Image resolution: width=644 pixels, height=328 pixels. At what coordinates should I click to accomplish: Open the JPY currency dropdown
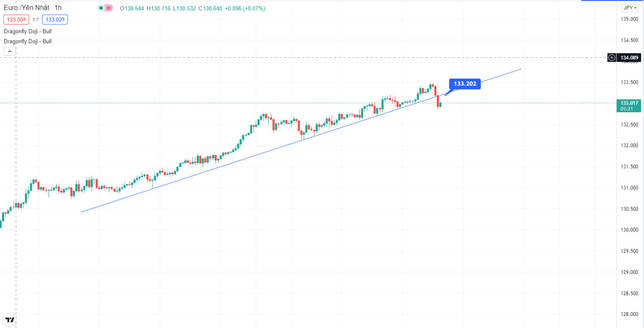tap(630, 8)
